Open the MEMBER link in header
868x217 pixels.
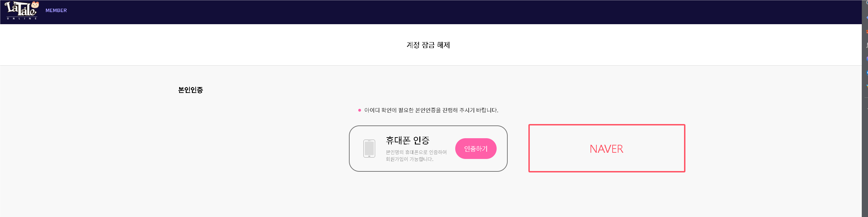(x=56, y=10)
